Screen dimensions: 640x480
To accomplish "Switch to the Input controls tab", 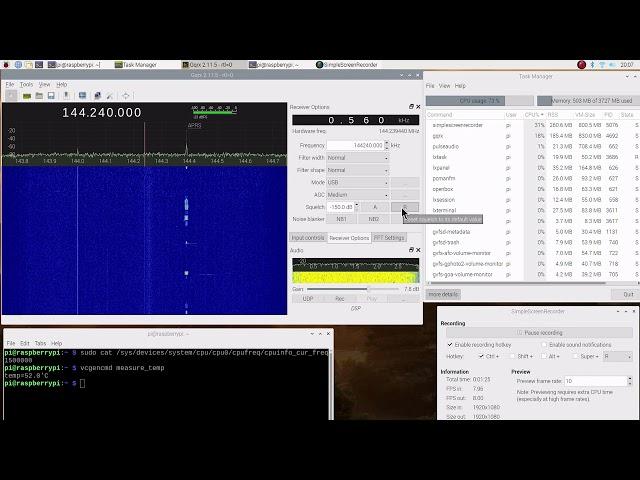I will coord(308,238).
